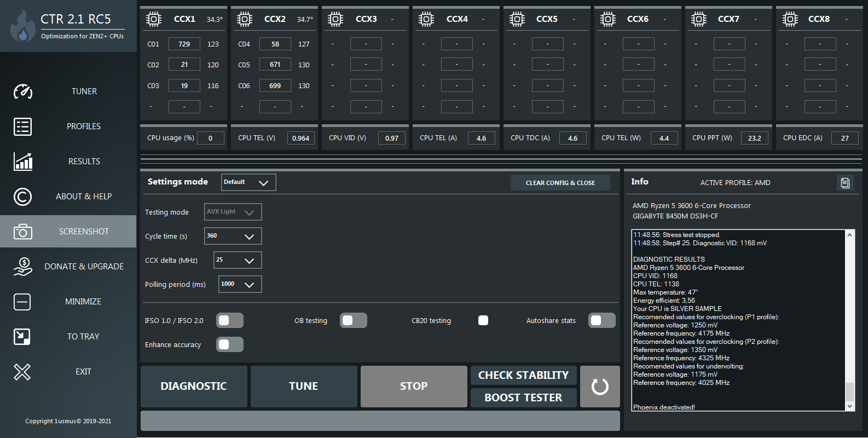Click the C06 field showing 699

[275, 85]
